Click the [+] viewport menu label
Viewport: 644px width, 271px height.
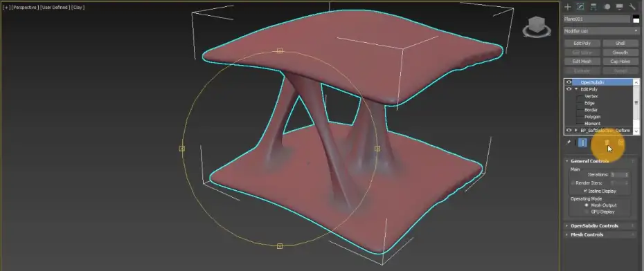pyautogui.click(x=6, y=8)
